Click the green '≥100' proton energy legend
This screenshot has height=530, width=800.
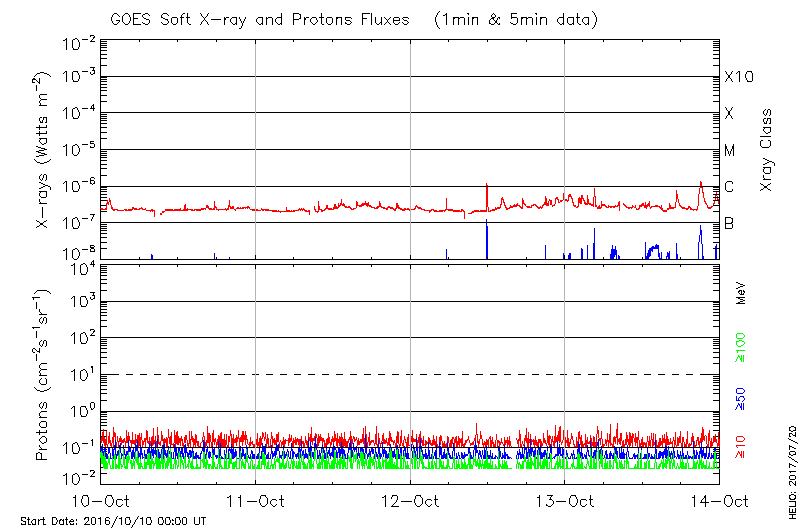coord(741,347)
